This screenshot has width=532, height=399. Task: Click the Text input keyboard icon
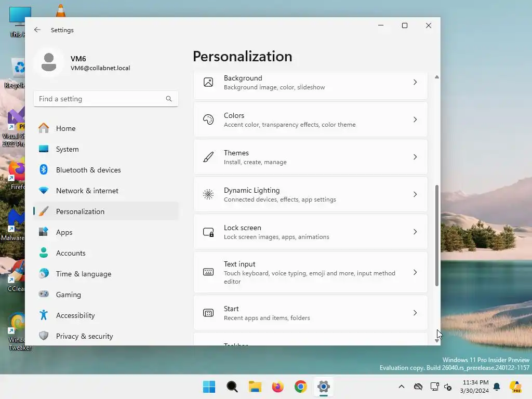point(208,272)
